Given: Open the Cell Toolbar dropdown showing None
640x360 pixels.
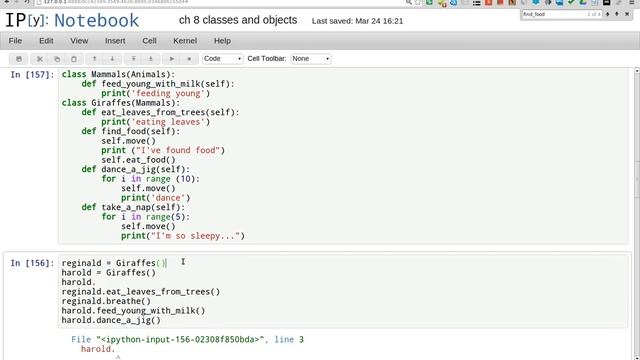Looking at the screenshot, I should (311, 59).
